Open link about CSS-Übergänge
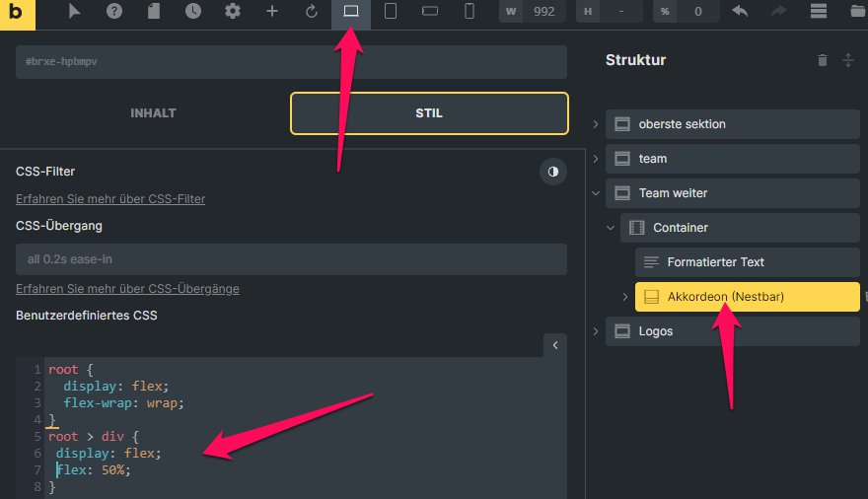This screenshot has height=499, width=868. 127,289
